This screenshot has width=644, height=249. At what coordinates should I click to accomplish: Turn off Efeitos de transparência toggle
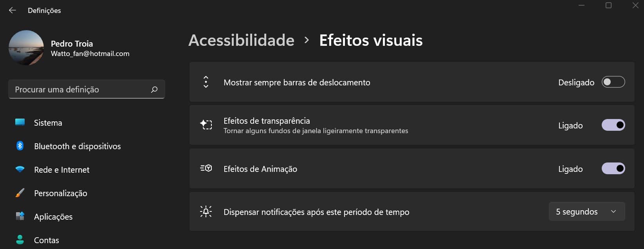point(613,125)
